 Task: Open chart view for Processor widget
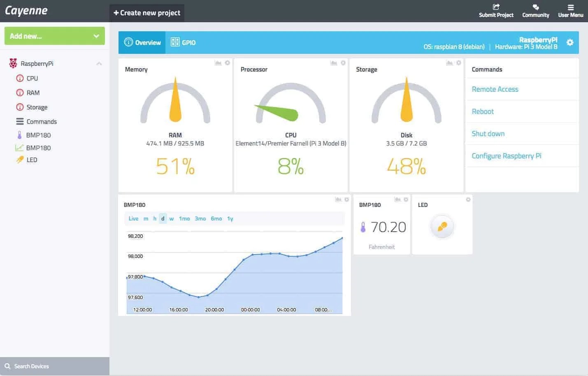pos(334,63)
